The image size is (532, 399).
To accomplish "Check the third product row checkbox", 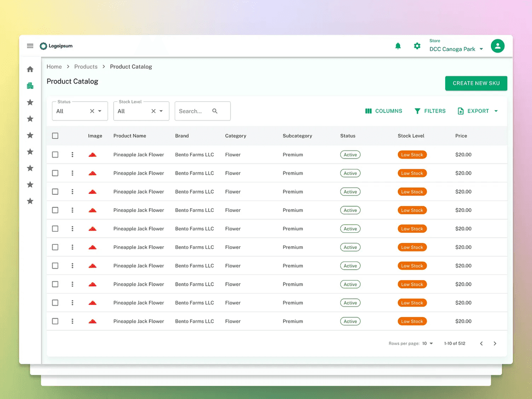I will point(55,191).
